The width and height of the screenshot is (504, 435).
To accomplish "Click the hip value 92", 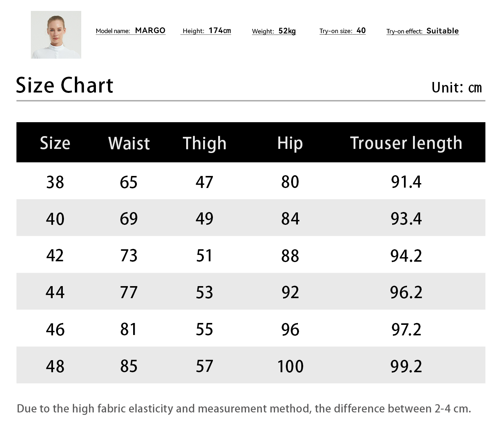I will [x=290, y=292].
